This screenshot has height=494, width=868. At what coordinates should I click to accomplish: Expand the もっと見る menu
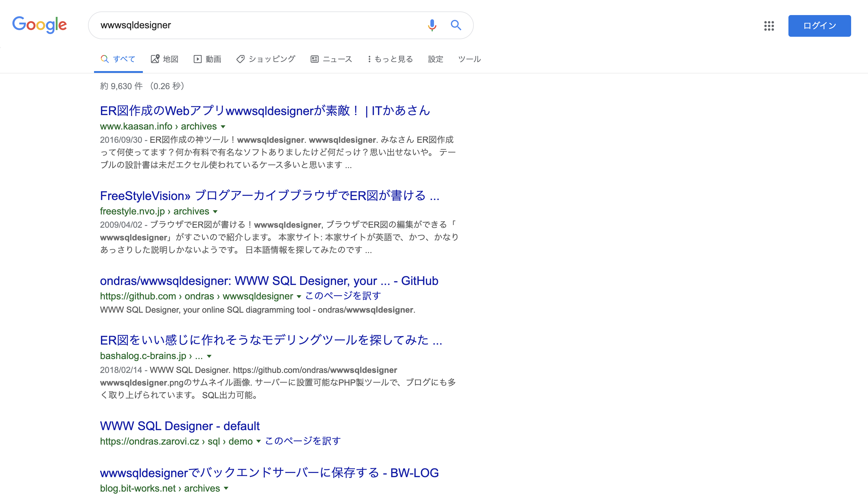[x=390, y=59]
